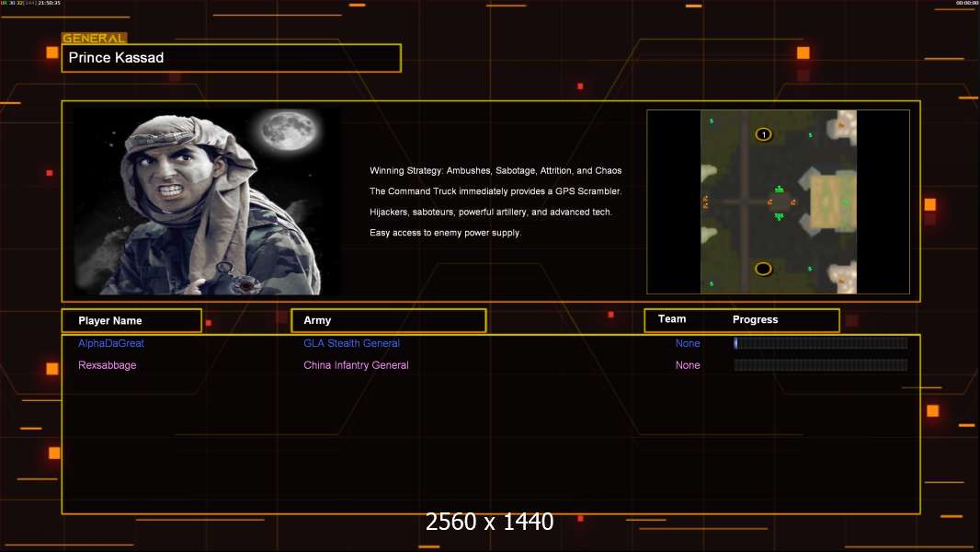Click AlphaDaGreat's team value None
The image size is (980, 552).
pos(688,343)
